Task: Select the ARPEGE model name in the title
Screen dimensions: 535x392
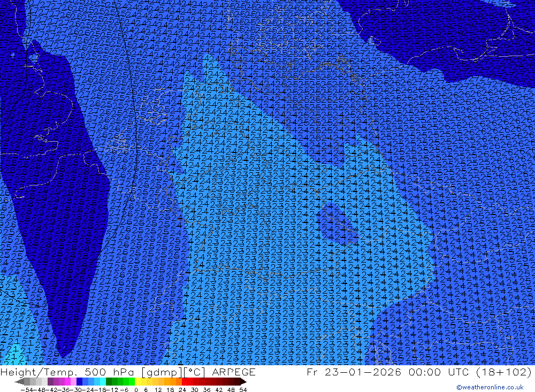Action: [x=234, y=372]
